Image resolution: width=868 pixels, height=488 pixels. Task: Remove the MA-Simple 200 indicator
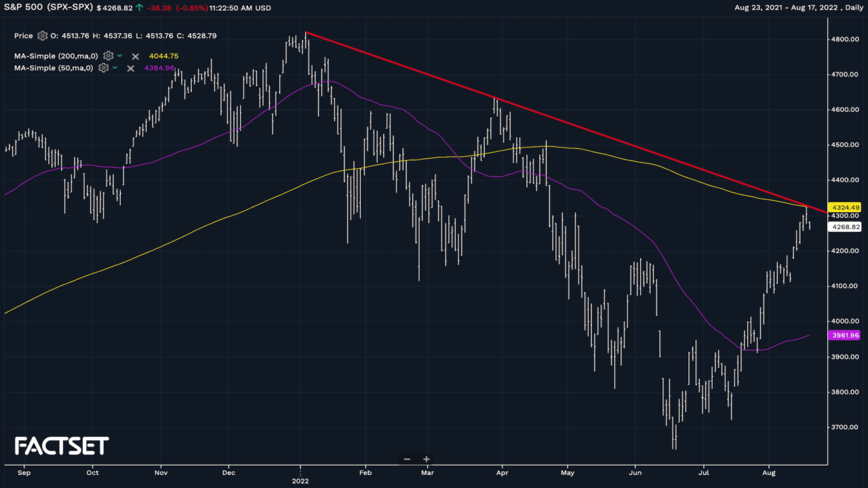click(x=135, y=56)
